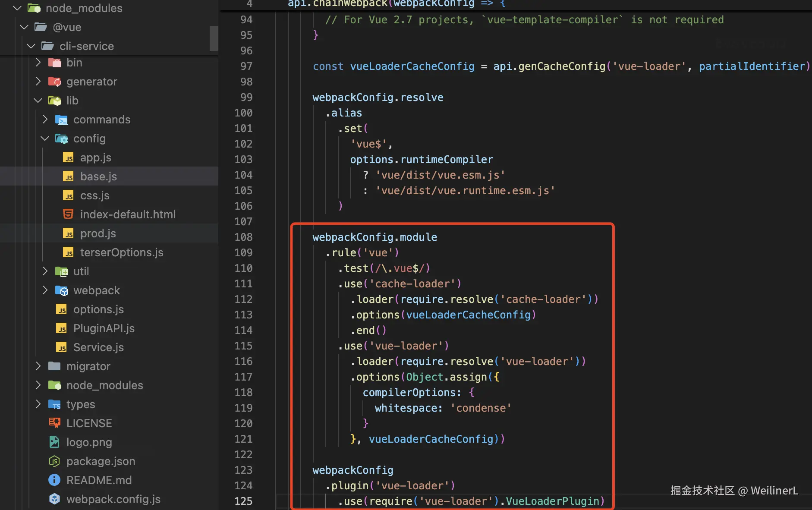Click the generator folder icon

(55, 82)
